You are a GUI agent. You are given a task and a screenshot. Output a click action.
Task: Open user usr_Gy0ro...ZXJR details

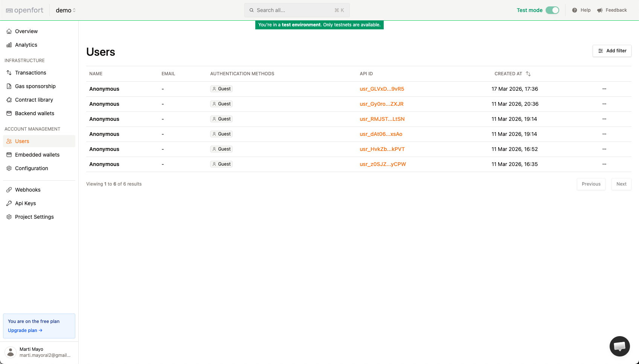pos(381,104)
